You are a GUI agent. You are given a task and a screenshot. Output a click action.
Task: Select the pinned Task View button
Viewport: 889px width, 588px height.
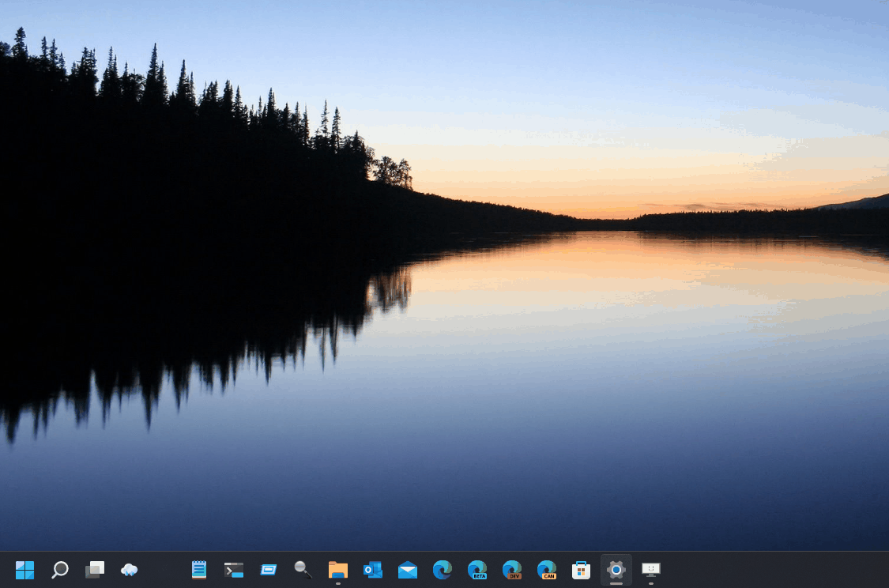[94, 569]
